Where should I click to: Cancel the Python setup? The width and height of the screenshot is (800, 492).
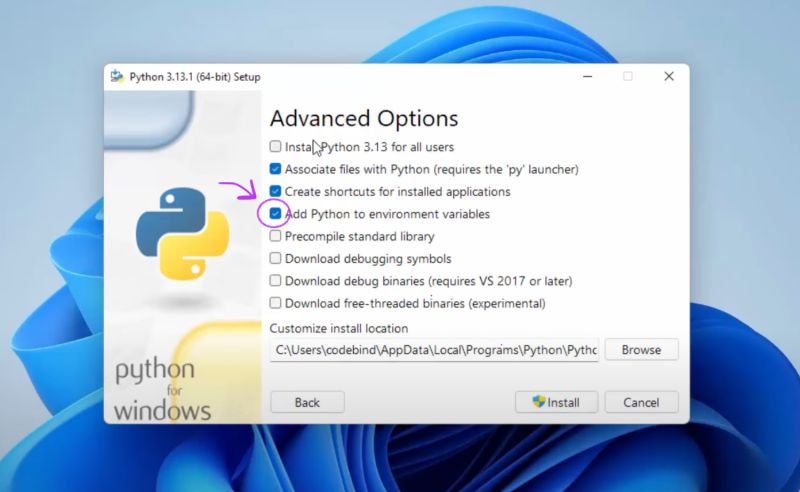tap(641, 402)
